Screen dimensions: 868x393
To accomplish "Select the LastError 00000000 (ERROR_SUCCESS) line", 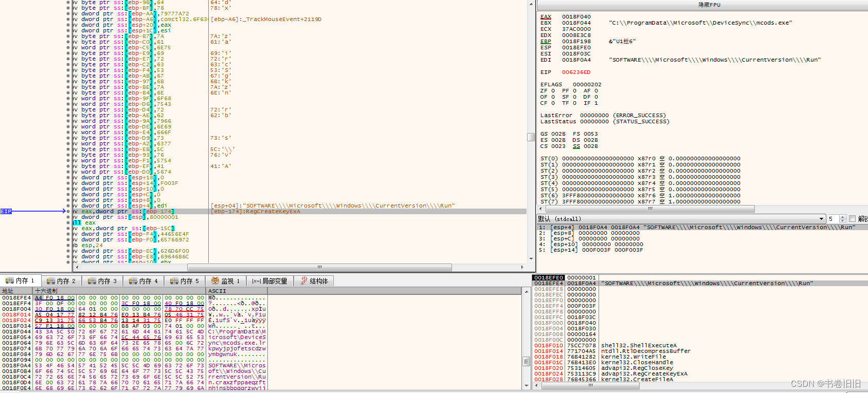I will pyautogui.click(x=603, y=116).
